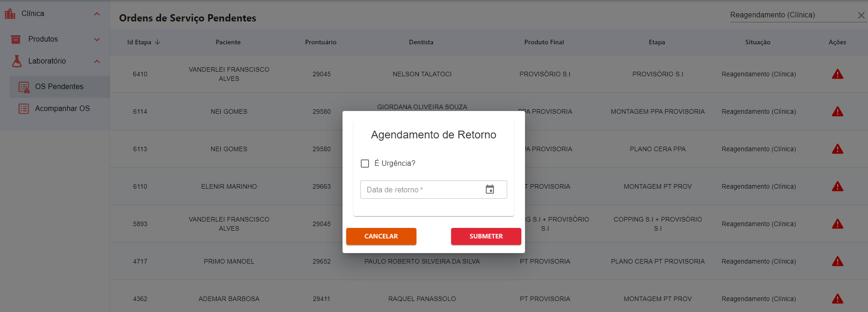
Task: Click the warning icon on row 6410
Action: 838,74
